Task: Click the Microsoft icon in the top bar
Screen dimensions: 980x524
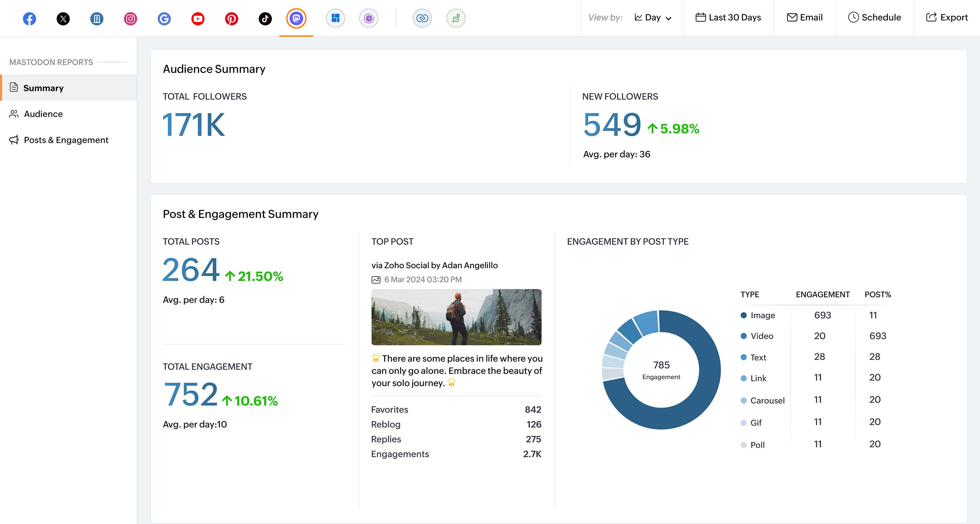Action: (334, 17)
